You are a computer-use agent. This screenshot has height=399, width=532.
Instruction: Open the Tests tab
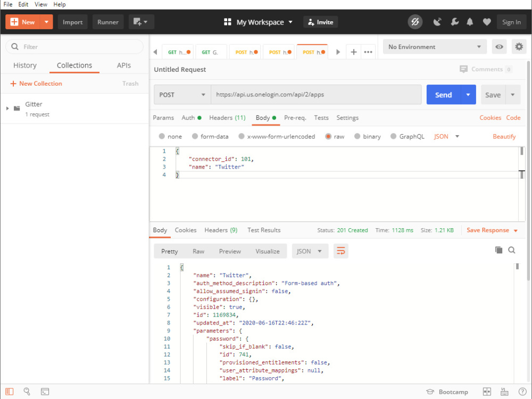[x=321, y=118]
